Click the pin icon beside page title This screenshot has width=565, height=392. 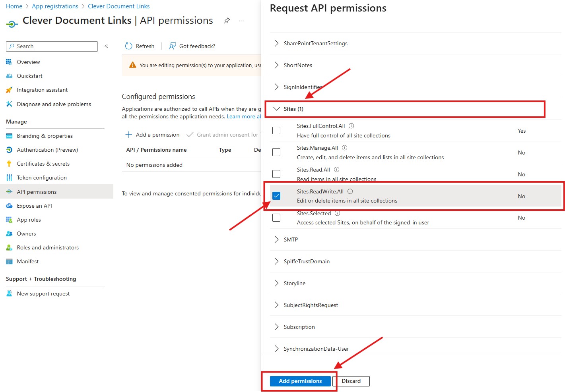click(x=227, y=21)
